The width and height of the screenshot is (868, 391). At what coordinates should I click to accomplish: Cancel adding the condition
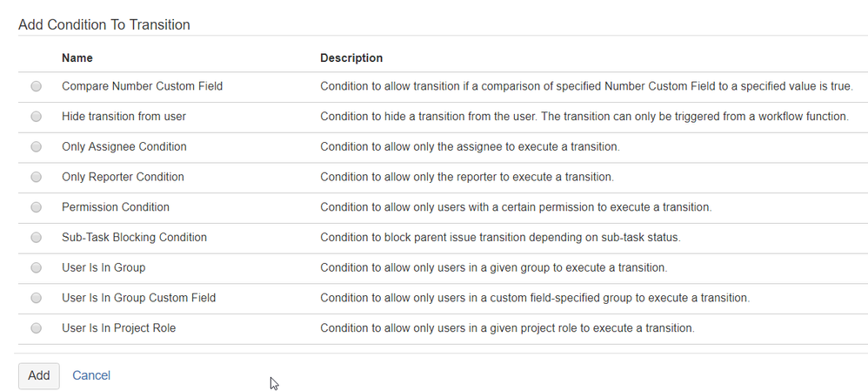pyautogui.click(x=91, y=375)
